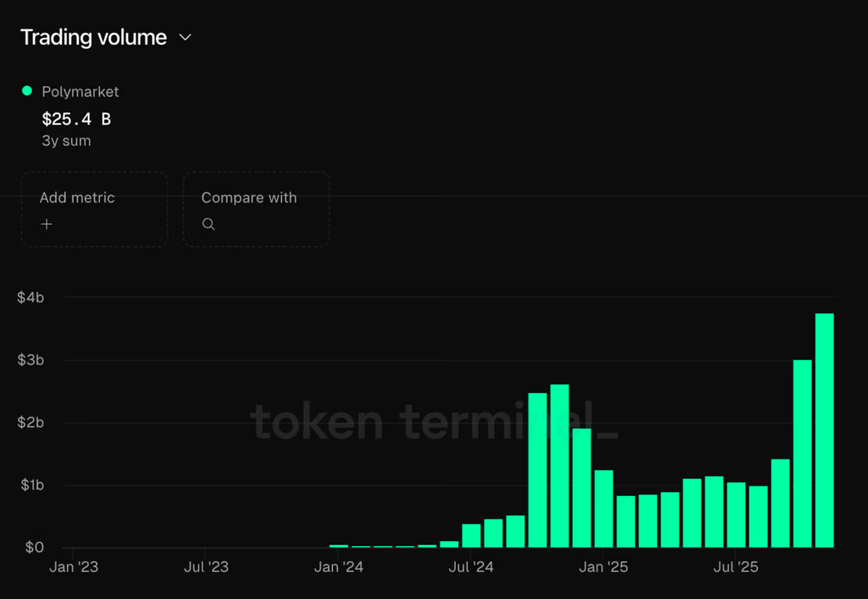Image resolution: width=868 pixels, height=599 pixels.
Task: Click the Jan '25 axis label
Action: (603, 567)
